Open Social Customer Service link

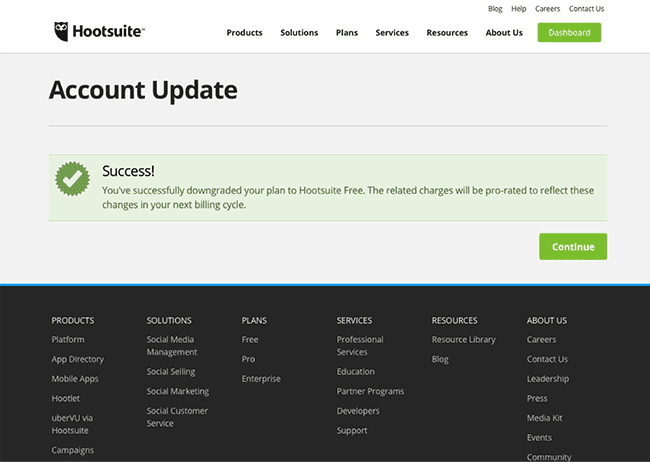(177, 417)
